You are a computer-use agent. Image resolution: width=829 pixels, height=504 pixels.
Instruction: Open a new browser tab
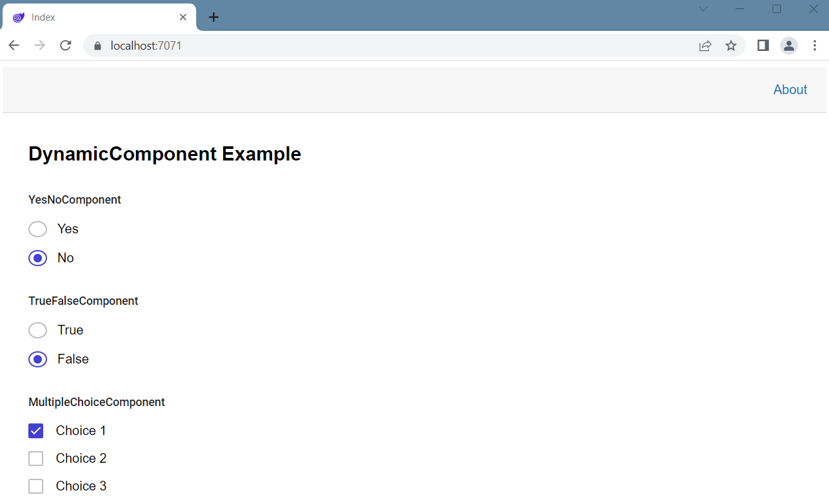click(213, 17)
